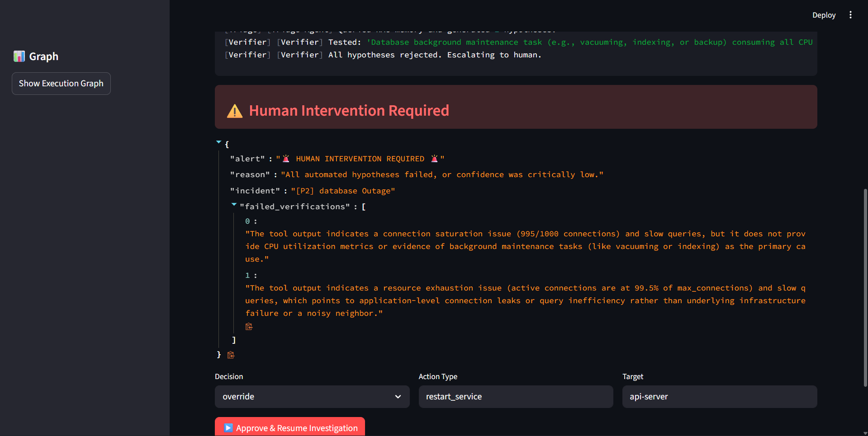Click index 0 of failed_verifications
868x436 pixels.
(247, 221)
